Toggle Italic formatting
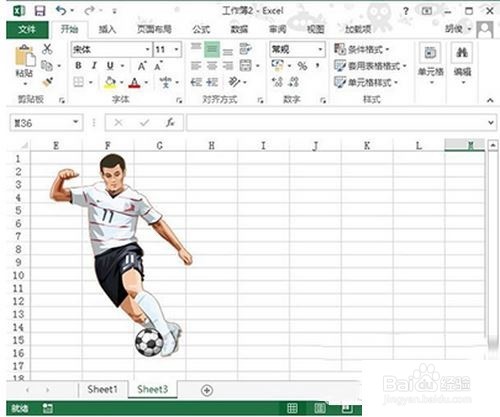Screen dimensions: 500x417 coord(94,66)
